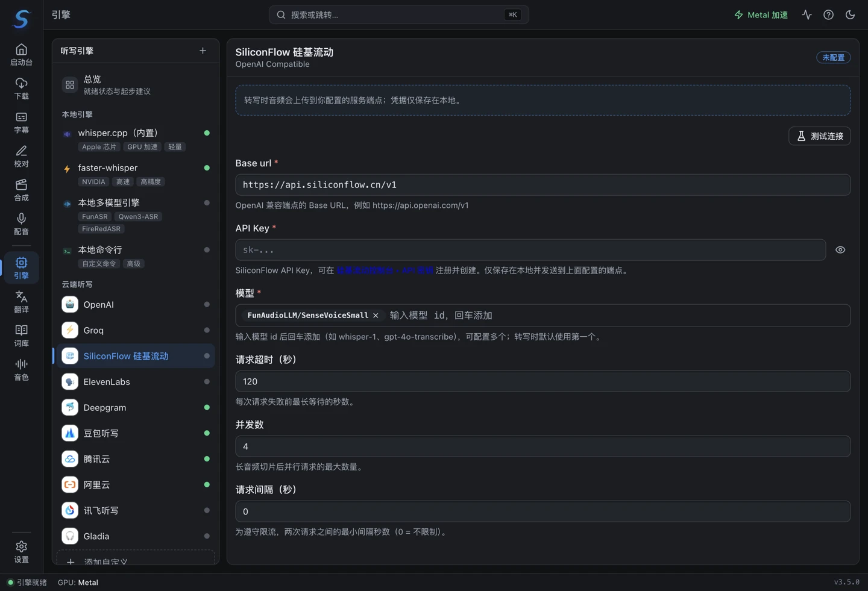This screenshot has width=868, height=591.
Task: Click the search or jump box
Action: (398, 14)
